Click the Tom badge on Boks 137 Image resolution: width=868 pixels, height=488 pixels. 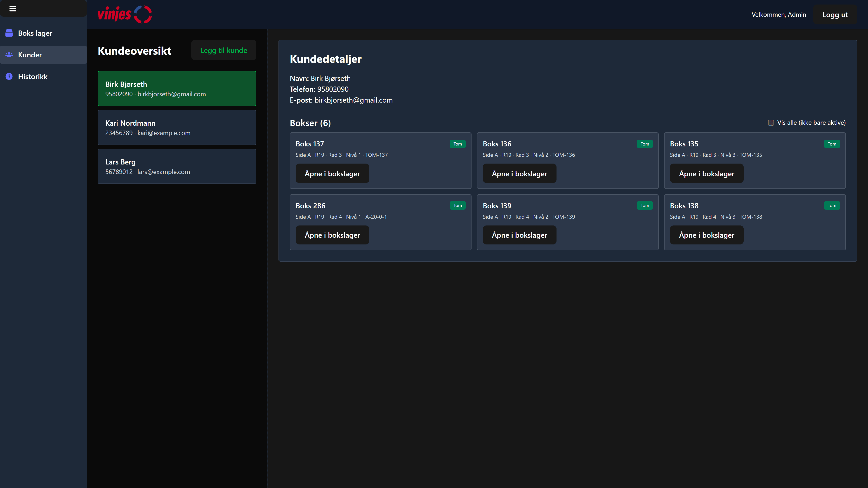pos(457,144)
